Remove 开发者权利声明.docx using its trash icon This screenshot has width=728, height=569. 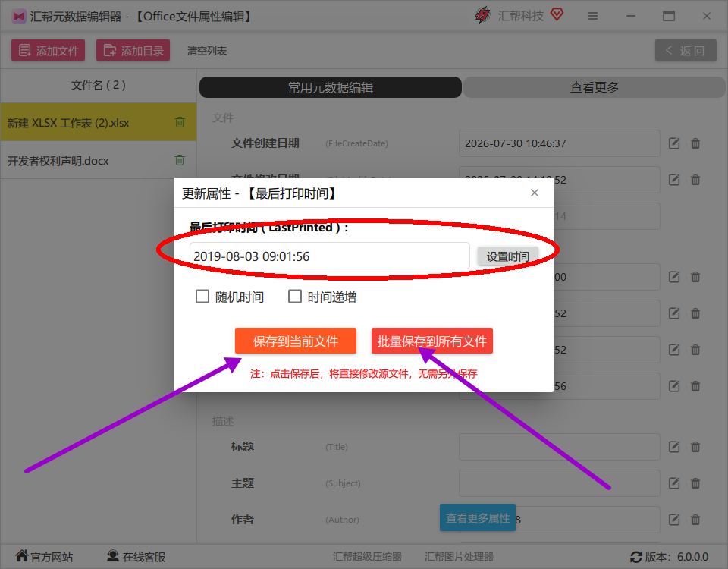(x=180, y=160)
